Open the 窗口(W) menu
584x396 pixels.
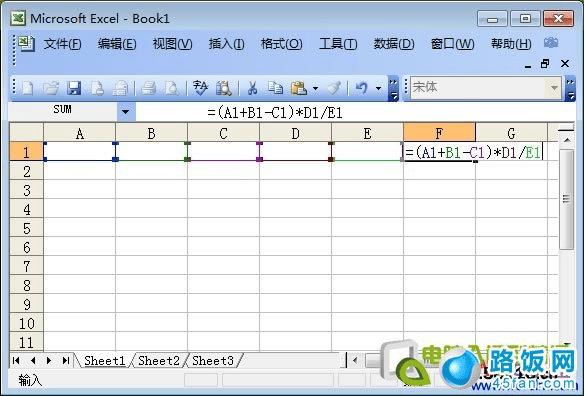click(x=453, y=44)
